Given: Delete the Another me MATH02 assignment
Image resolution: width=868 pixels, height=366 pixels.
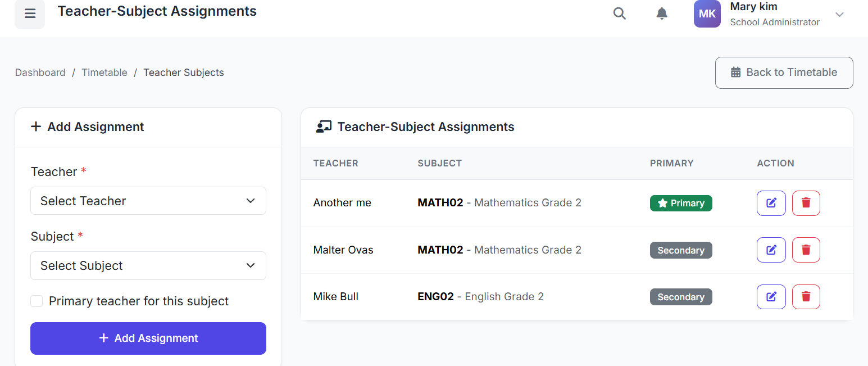Looking at the screenshot, I should coord(806,203).
